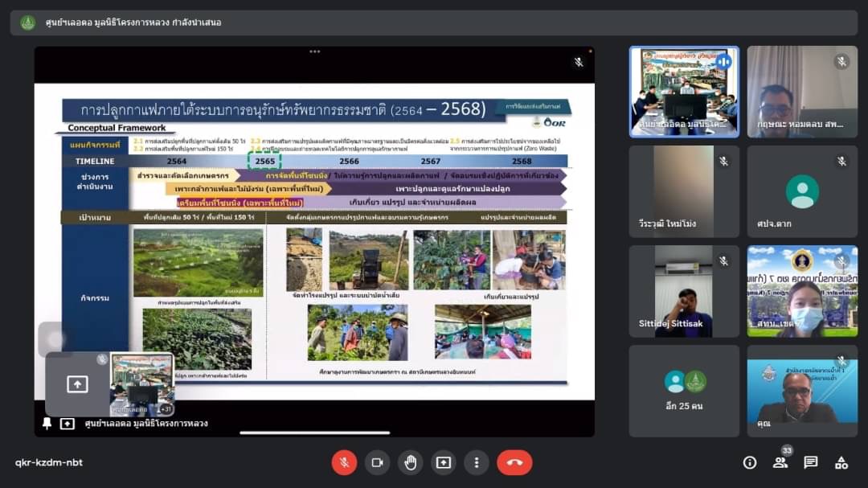The height and width of the screenshot is (488, 868).
Task: Toggle the camera on or off
Action: (x=377, y=462)
